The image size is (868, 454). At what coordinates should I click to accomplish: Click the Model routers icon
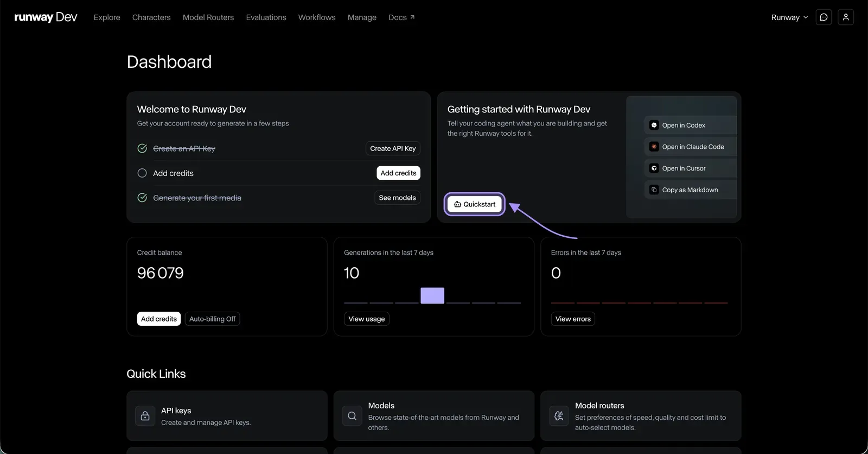559,416
